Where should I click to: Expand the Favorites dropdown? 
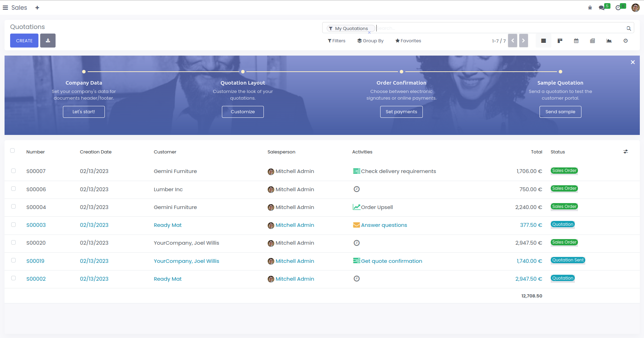408,41
